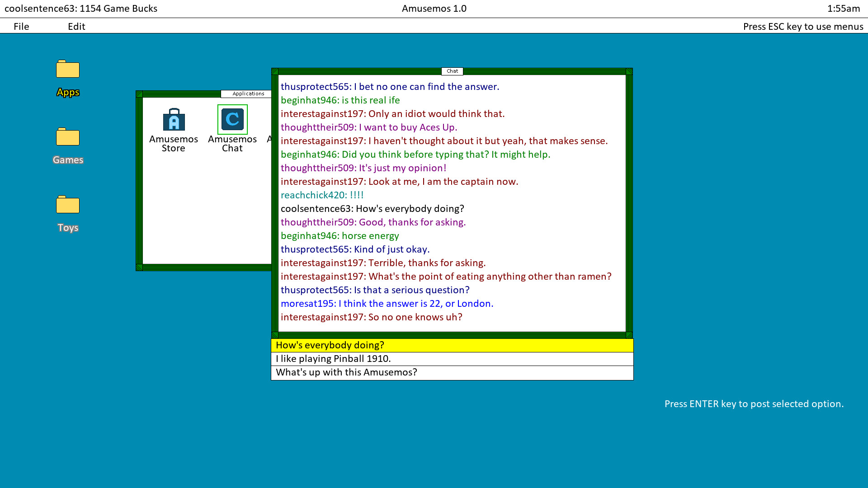Click the 'Press ESC key to use menus' label

(x=803, y=26)
